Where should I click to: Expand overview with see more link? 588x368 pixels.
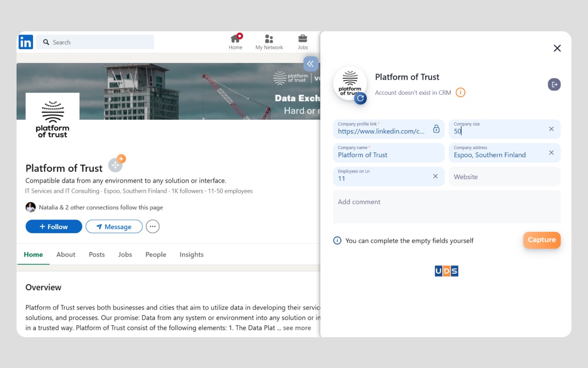point(297,328)
